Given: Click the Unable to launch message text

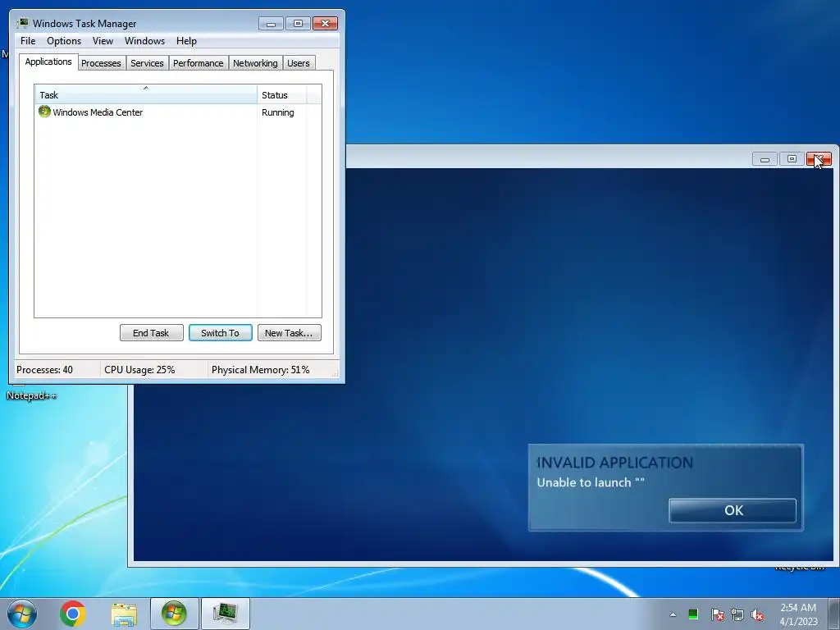Looking at the screenshot, I should coord(591,482).
